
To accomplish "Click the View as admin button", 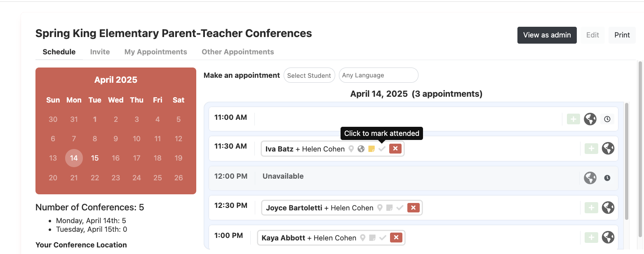I will (547, 35).
